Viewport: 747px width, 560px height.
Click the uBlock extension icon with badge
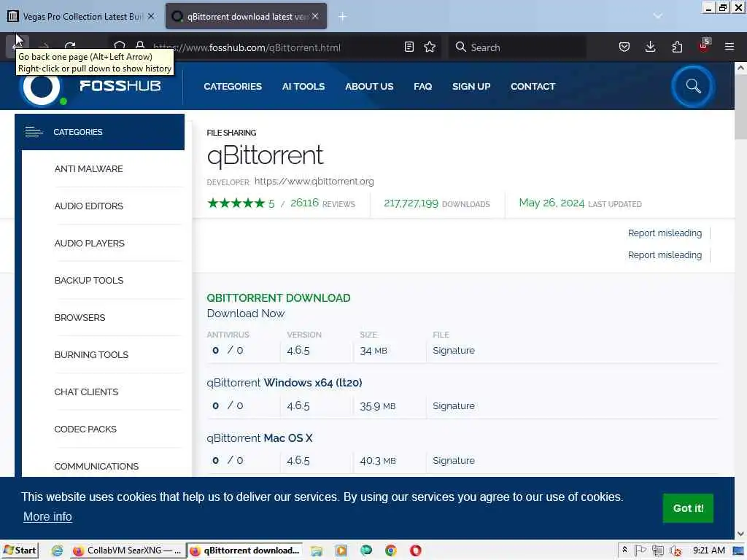704,46
